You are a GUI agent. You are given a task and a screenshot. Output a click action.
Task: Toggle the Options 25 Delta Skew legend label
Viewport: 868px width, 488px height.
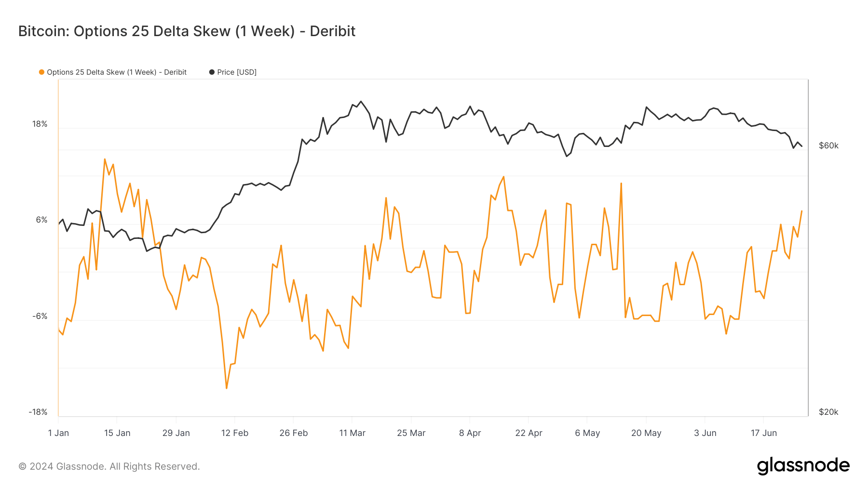pos(117,72)
